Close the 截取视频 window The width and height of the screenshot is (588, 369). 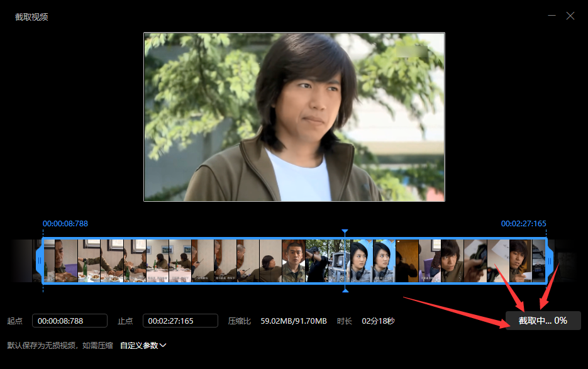pos(570,16)
